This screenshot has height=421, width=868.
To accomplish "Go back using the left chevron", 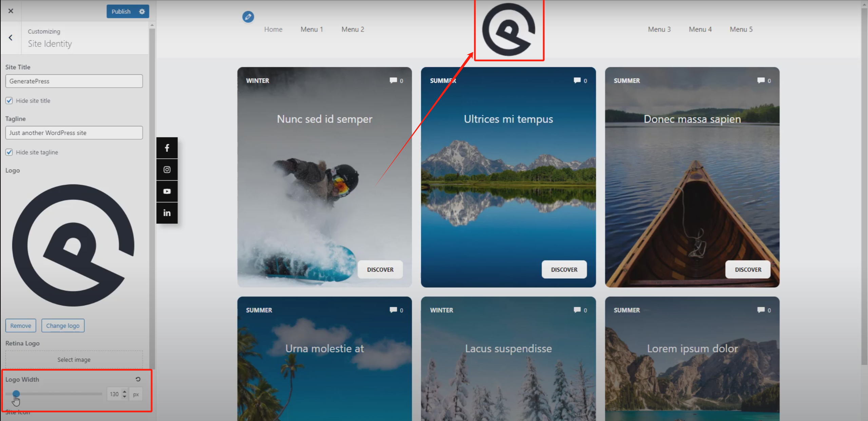I will click(x=11, y=38).
